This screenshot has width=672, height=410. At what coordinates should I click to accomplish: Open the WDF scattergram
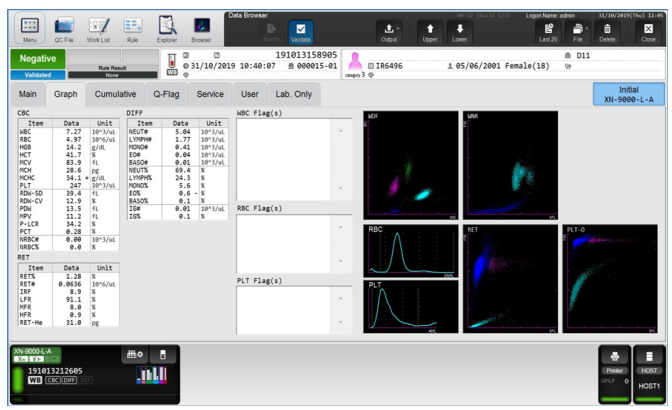pos(411,165)
